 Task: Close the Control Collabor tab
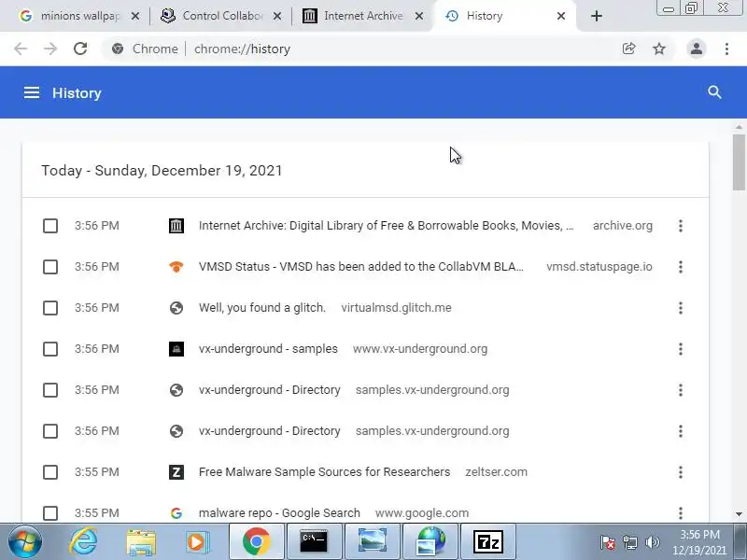[276, 16]
